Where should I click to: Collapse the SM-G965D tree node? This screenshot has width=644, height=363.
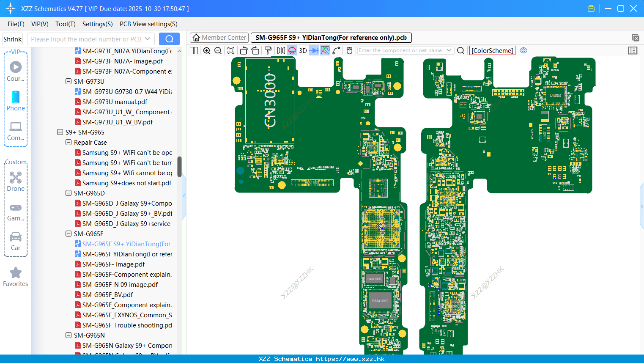tap(69, 193)
